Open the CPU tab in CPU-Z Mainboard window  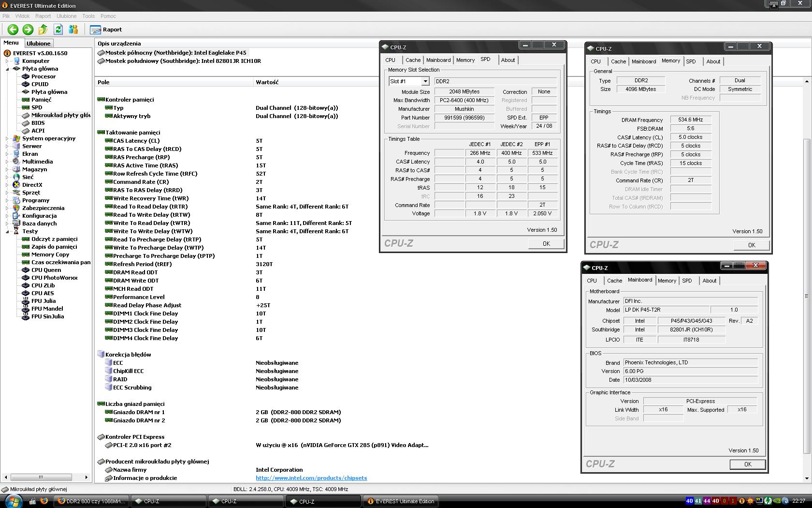(x=592, y=281)
